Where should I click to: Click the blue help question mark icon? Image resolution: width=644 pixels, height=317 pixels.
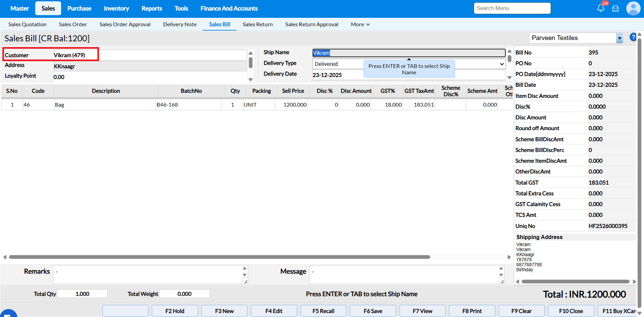(x=633, y=37)
